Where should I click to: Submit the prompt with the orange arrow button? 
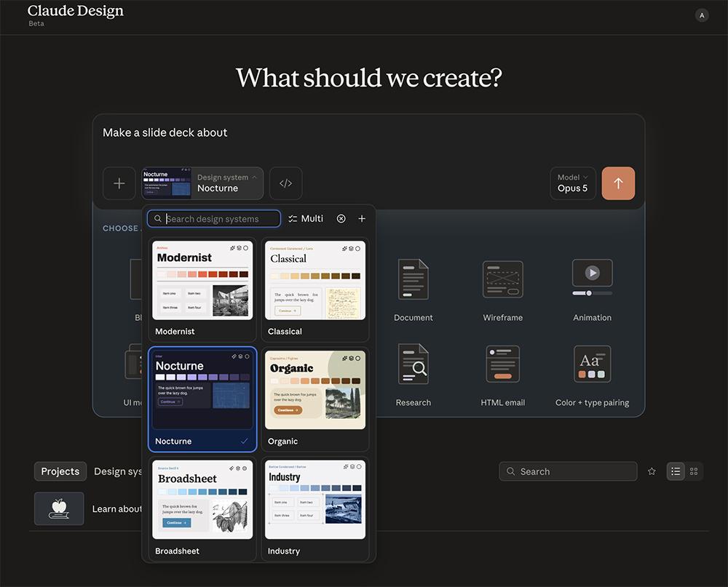(618, 183)
